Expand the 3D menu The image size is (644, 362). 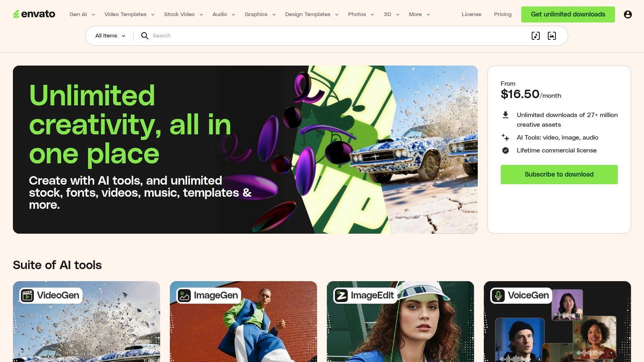(x=392, y=14)
